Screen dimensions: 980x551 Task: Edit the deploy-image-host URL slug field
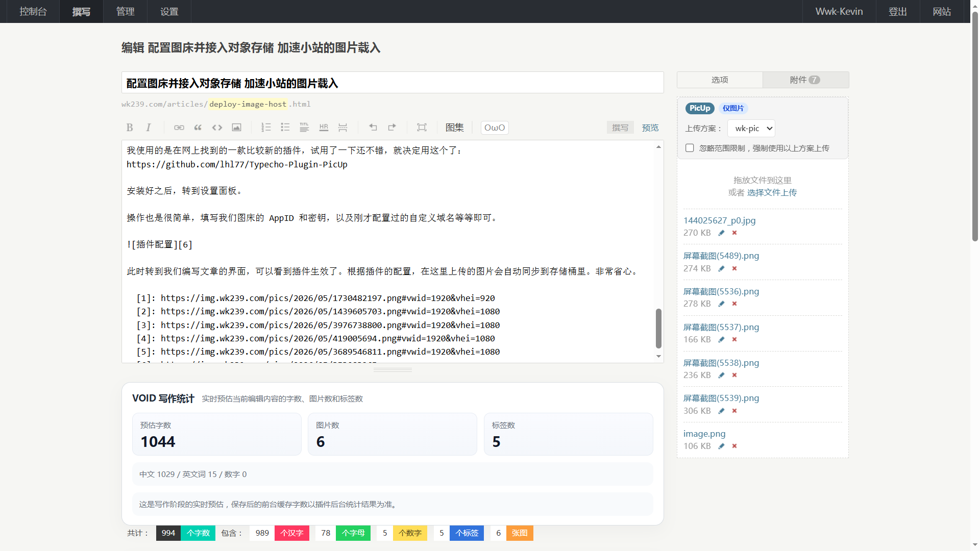pos(248,104)
